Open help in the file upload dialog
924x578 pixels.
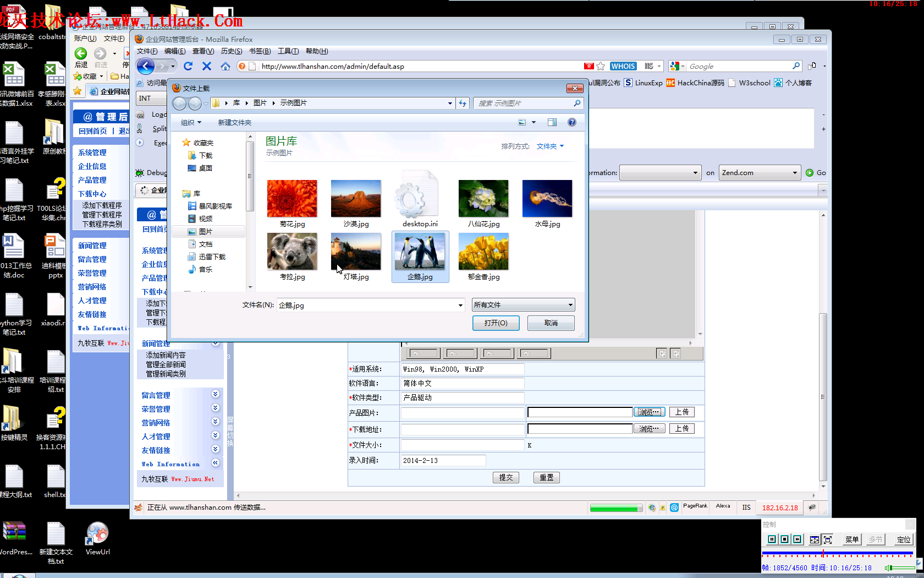click(572, 122)
